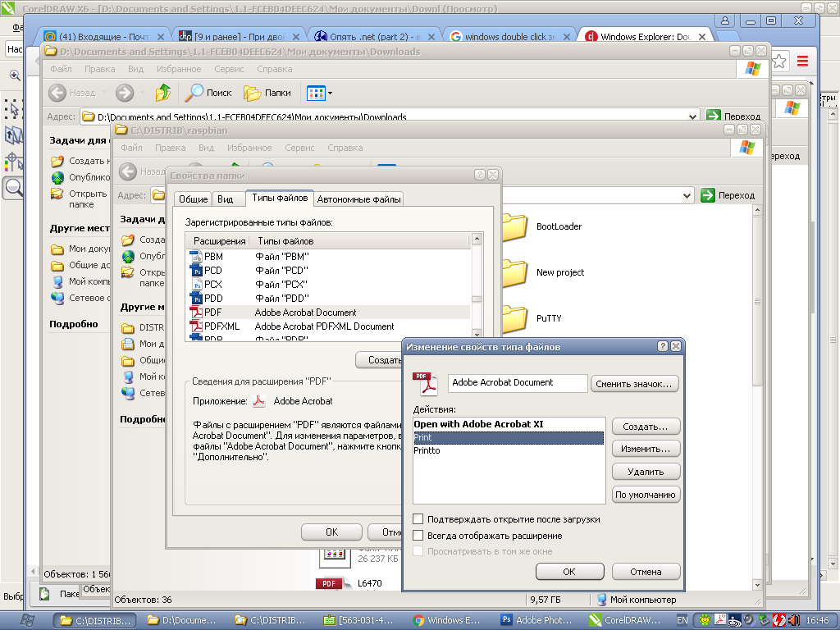Click OK in the folder properties dialog
This screenshot has width=840, height=630.
tap(332, 532)
